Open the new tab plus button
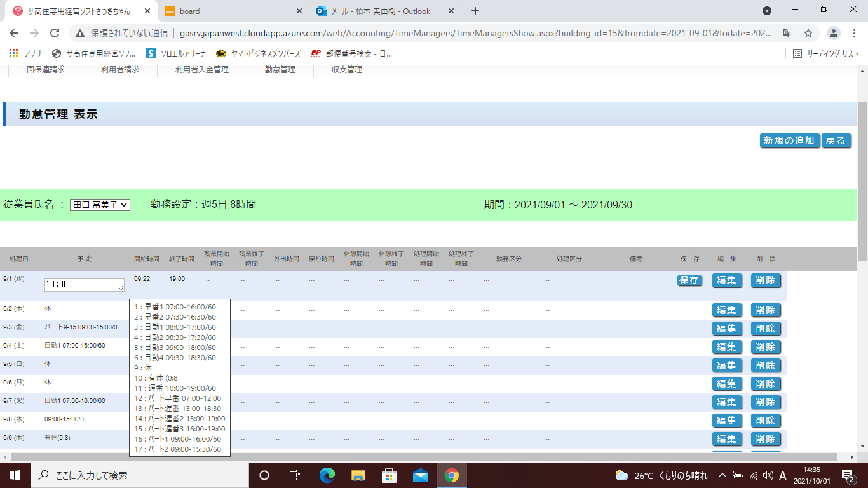This screenshot has height=488, width=868. click(x=475, y=11)
